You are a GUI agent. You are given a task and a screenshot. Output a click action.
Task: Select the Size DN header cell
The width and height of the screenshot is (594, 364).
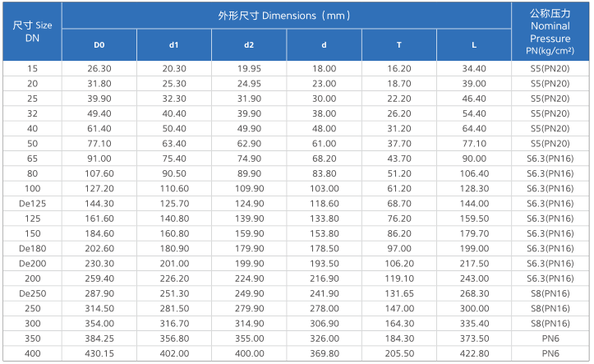32,32
